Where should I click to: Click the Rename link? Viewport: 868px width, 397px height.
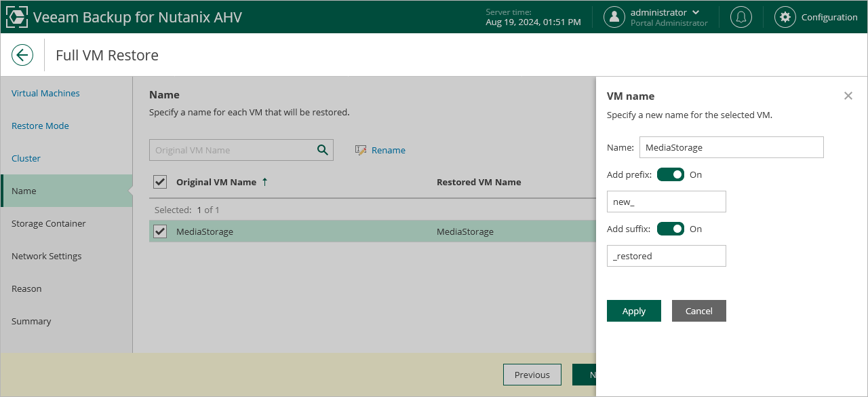[x=389, y=150]
